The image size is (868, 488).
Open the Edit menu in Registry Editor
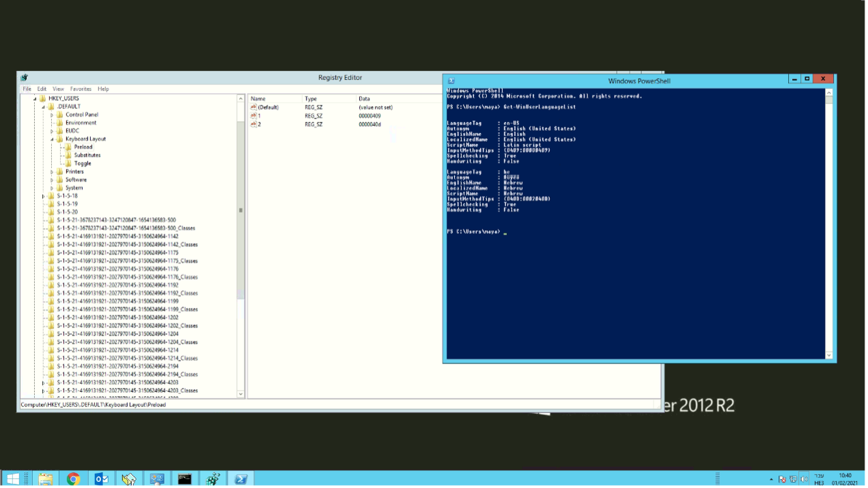pos(42,89)
